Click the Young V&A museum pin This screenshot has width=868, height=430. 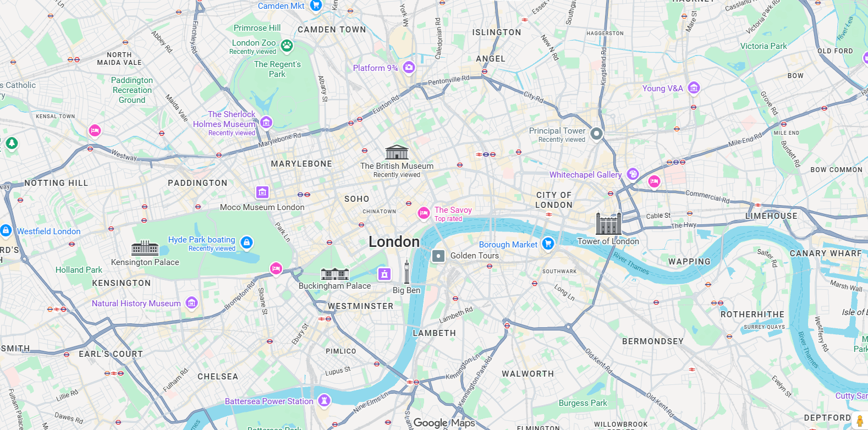(x=694, y=88)
